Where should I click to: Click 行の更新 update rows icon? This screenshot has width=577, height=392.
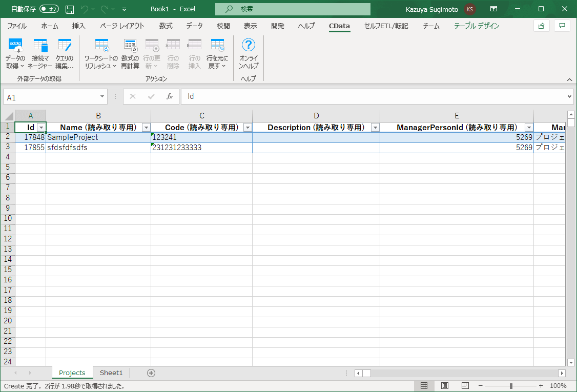pos(152,54)
